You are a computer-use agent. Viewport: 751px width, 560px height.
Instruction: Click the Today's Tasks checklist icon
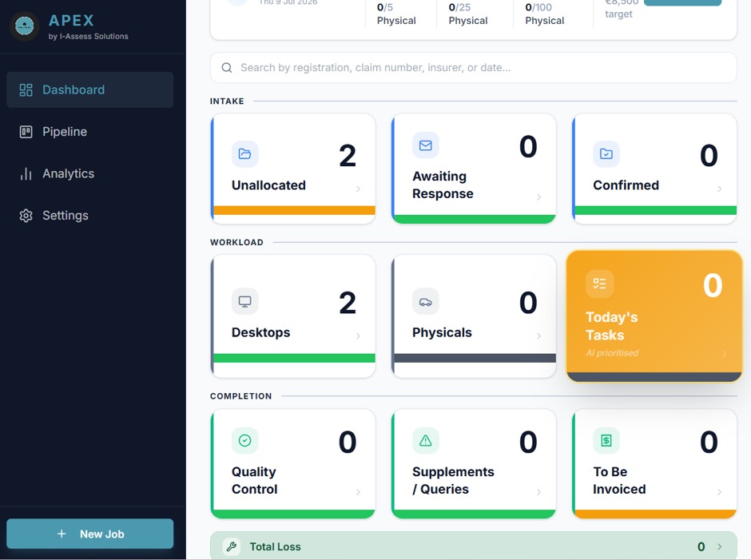[600, 284]
